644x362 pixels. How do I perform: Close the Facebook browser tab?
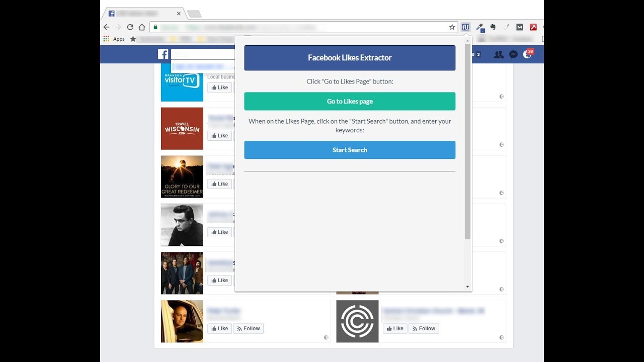179,14
